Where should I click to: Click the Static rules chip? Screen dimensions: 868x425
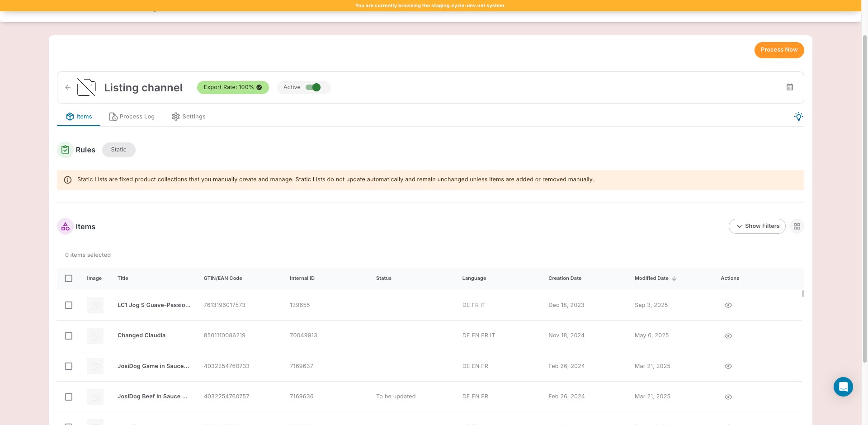pyautogui.click(x=118, y=150)
